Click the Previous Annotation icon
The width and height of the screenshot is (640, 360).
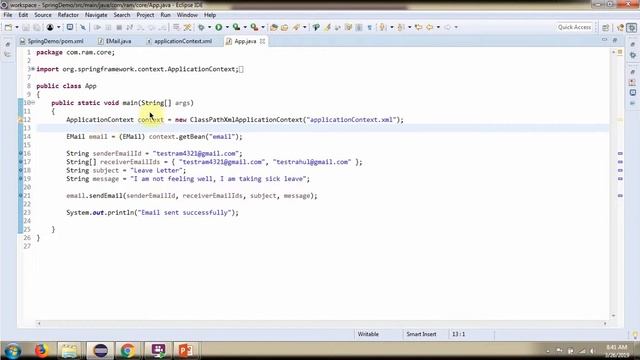click(x=401, y=27)
